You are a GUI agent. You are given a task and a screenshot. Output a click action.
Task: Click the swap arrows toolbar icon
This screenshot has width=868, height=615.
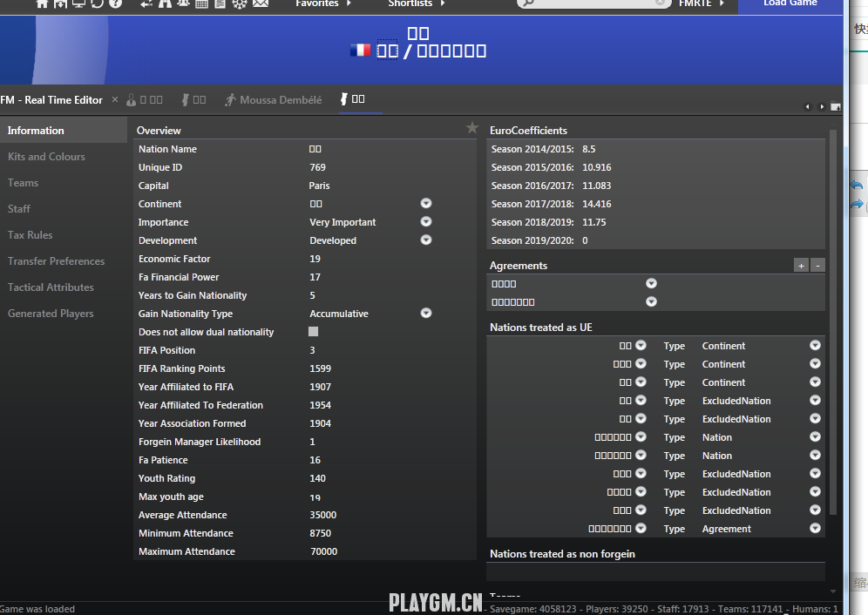[x=146, y=3]
